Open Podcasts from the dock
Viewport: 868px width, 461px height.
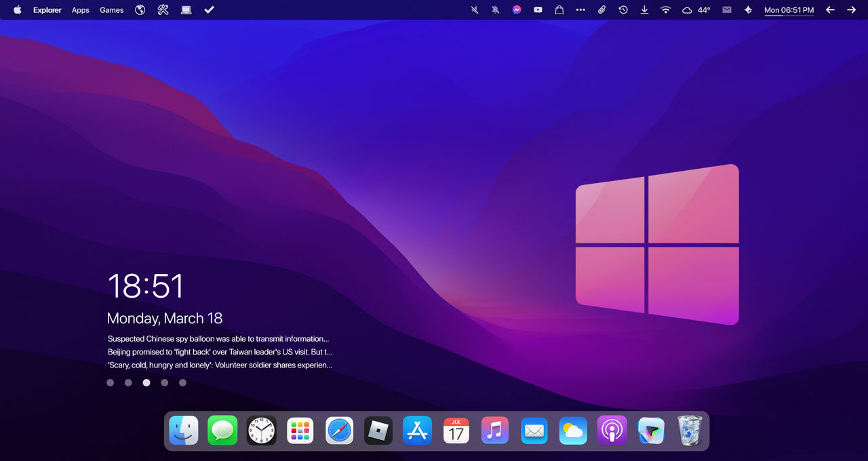coord(612,430)
